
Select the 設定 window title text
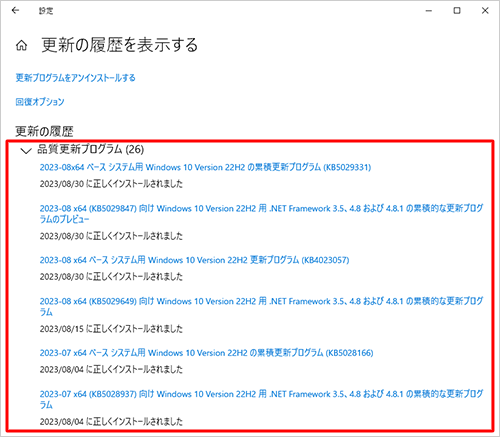[x=46, y=11]
